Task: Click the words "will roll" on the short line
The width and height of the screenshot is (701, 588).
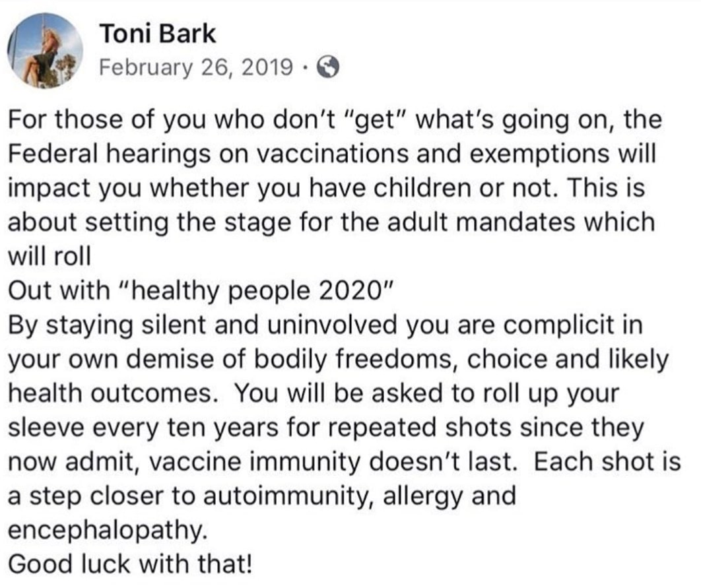Action: tap(50, 257)
